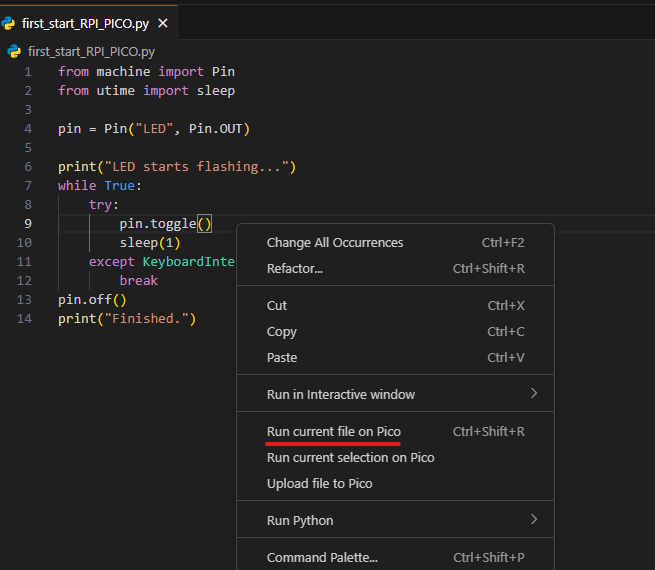The height and width of the screenshot is (570, 655).
Task: Select Run current file on Pico
Action: (x=395, y=431)
